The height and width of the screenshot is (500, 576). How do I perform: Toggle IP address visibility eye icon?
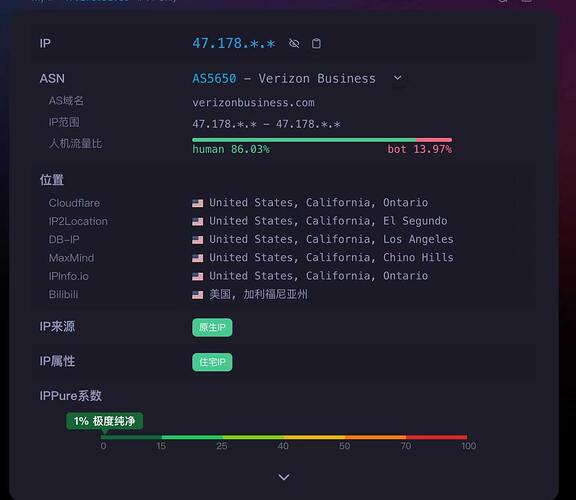[x=294, y=43]
